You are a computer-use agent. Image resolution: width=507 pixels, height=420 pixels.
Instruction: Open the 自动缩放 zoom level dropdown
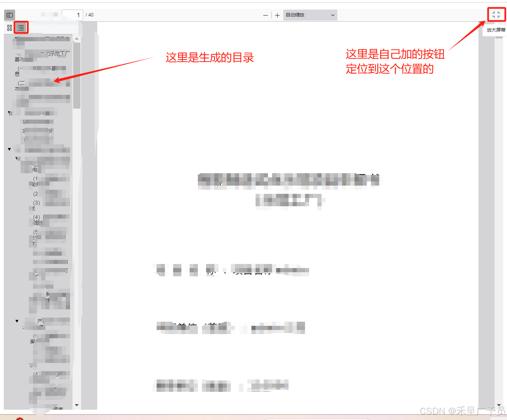click(x=309, y=15)
